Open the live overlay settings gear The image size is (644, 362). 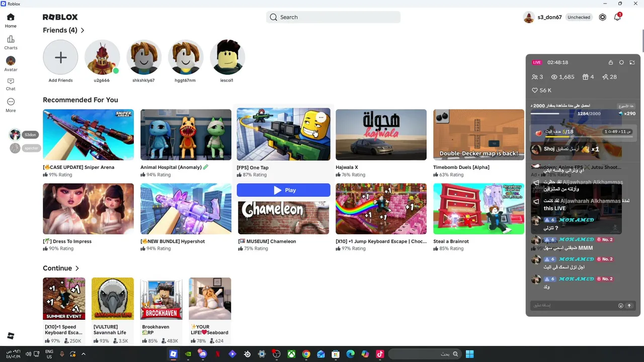click(x=621, y=62)
